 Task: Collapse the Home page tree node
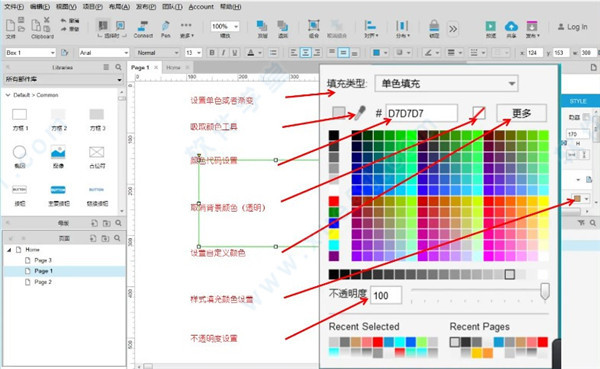9,250
